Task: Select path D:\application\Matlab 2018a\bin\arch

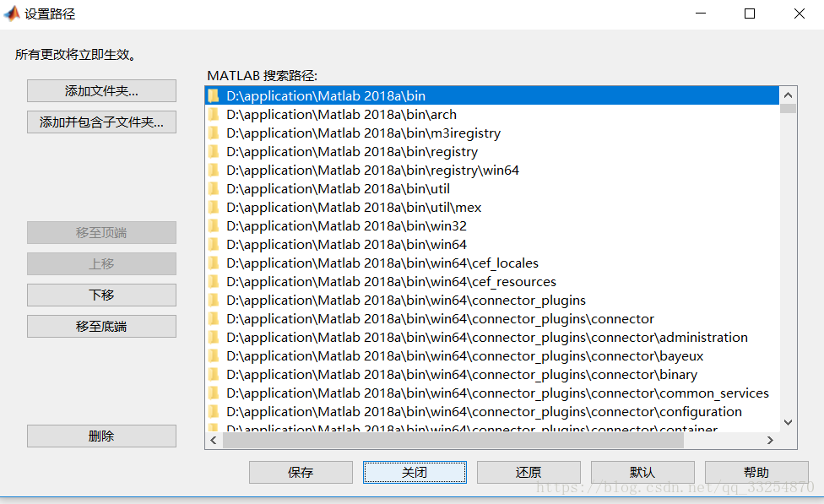Action: click(x=492, y=115)
